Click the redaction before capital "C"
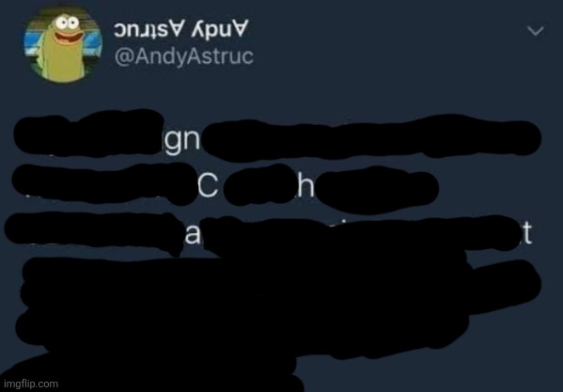This screenshot has width=563, height=392. click(105, 184)
